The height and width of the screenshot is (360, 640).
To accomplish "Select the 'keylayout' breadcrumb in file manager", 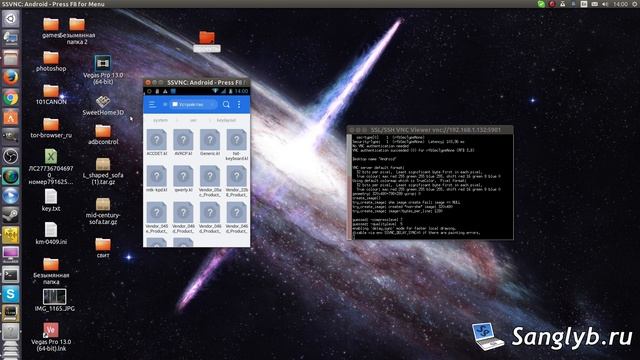I will (227, 120).
